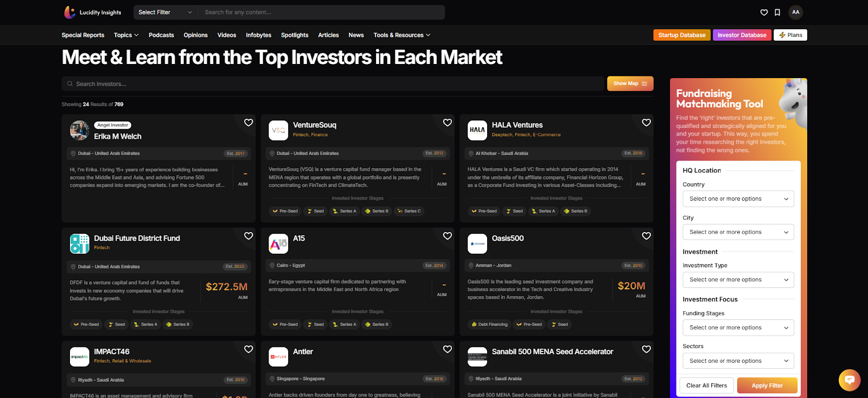This screenshot has height=398, width=868.
Task: Open the favorites heart in top header
Action: pyautogui.click(x=764, y=12)
